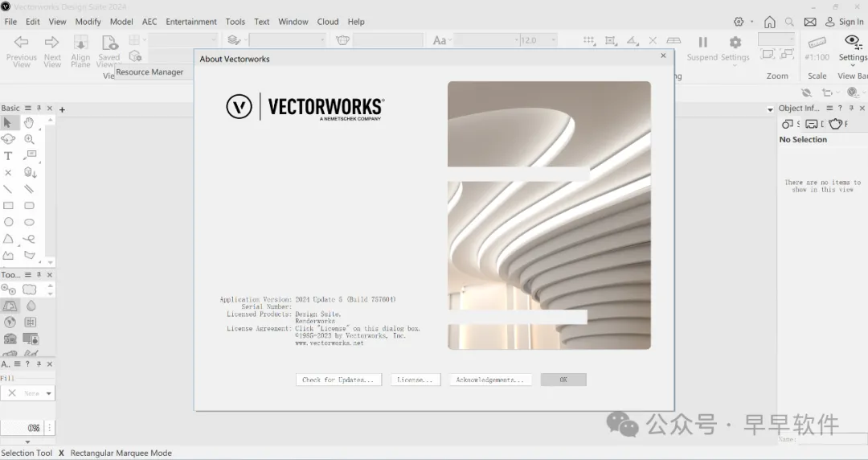
Task: Click the search magnifier icon
Action: (789, 22)
